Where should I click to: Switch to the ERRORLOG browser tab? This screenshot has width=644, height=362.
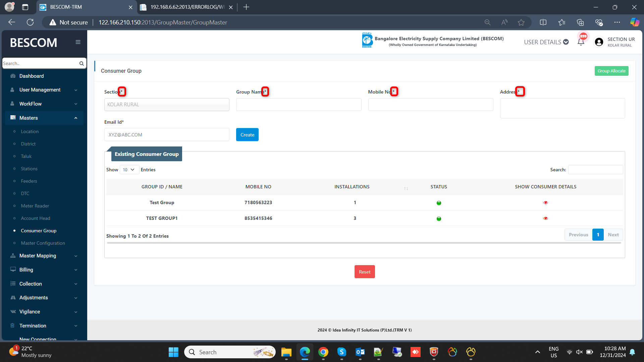pyautogui.click(x=187, y=7)
